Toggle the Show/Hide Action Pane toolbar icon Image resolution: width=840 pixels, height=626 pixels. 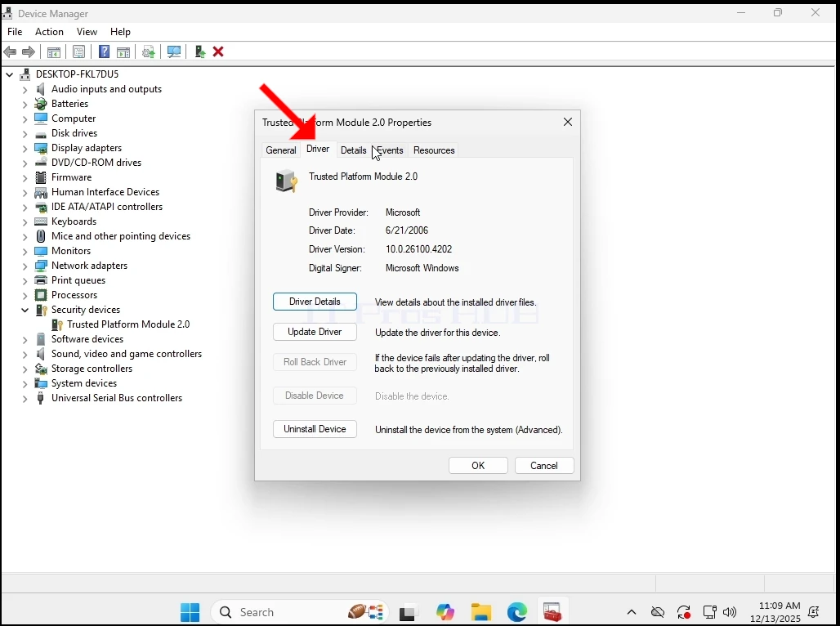tap(123, 52)
